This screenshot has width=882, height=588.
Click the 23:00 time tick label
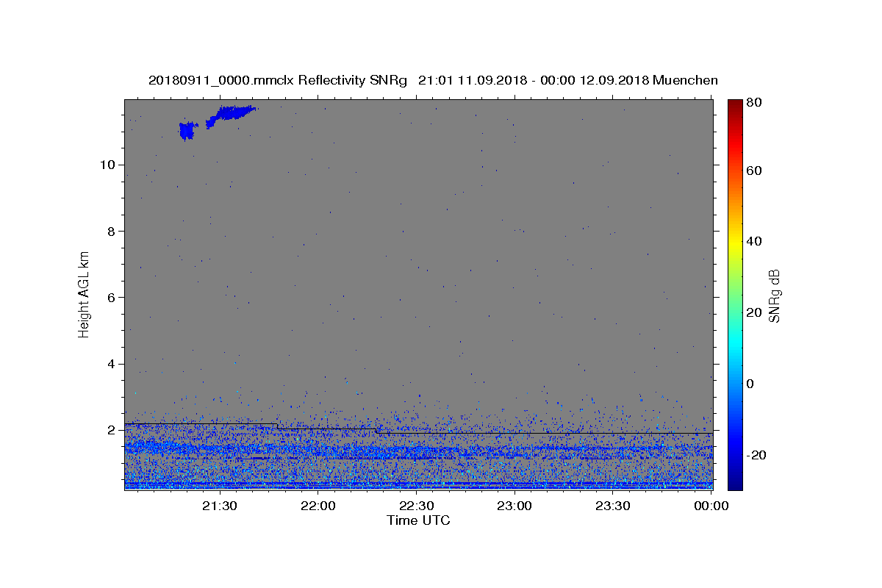[x=514, y=506]
